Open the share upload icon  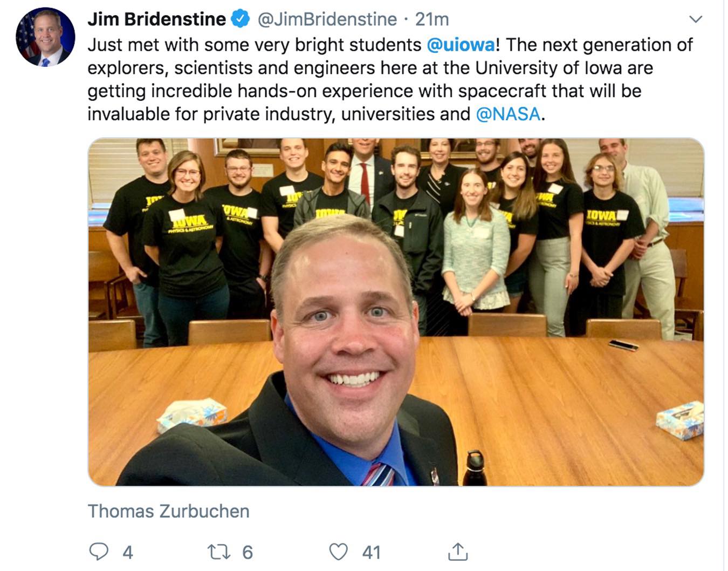[x=457, y=552]
